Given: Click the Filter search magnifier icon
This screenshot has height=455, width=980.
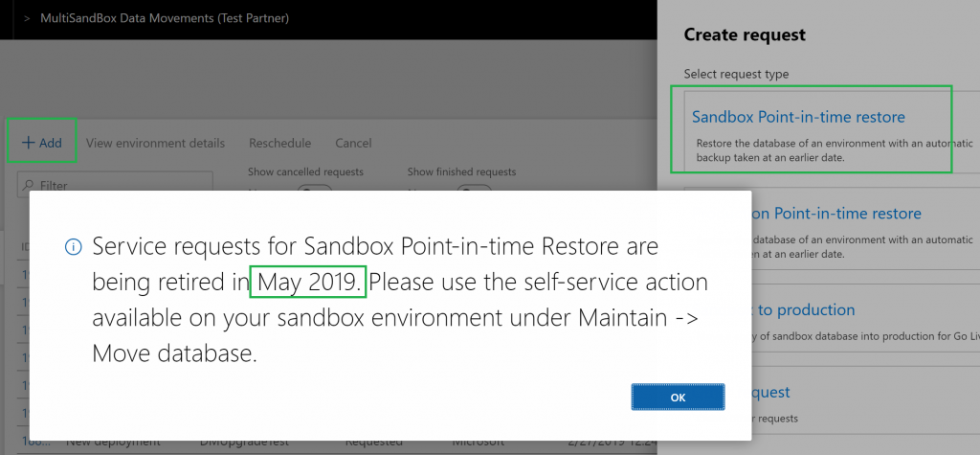Looking at the screenshot, I should tap(27, 185).
